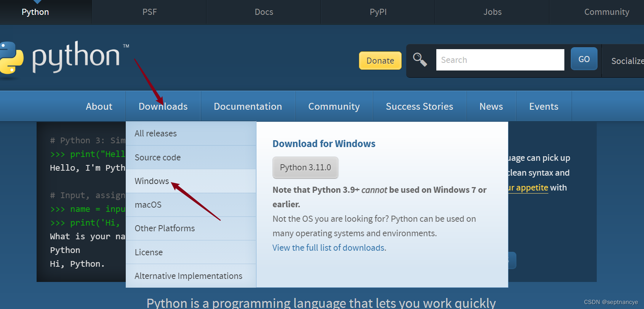Open the Docs top tab
644x309 pixels.
(264, 12)
